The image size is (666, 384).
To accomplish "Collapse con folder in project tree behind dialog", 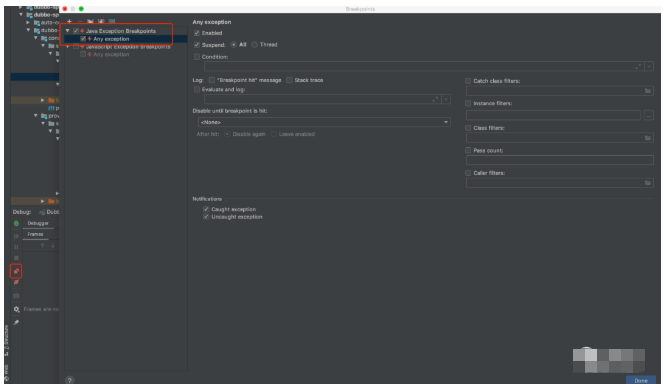I will [36, 38].
